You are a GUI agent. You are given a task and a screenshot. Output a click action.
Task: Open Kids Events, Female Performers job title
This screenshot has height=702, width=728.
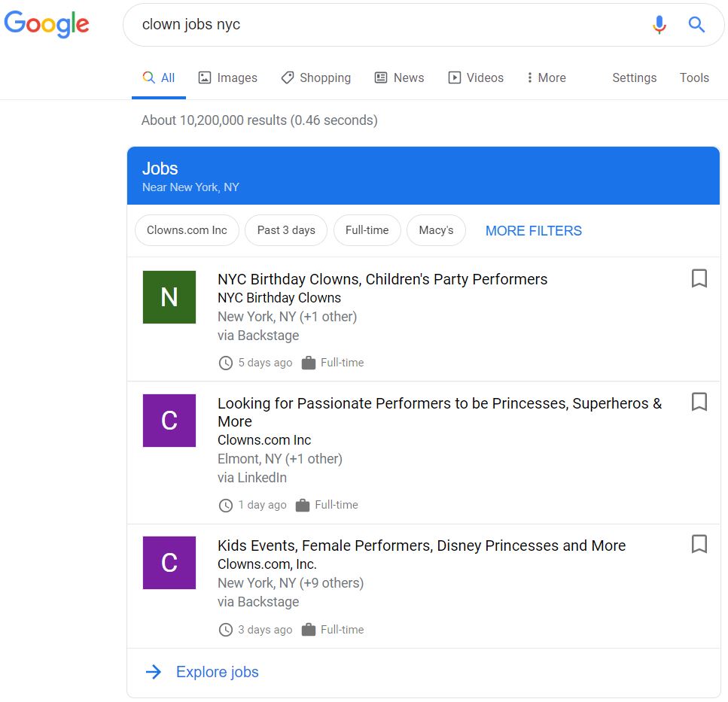coord(422,545)
